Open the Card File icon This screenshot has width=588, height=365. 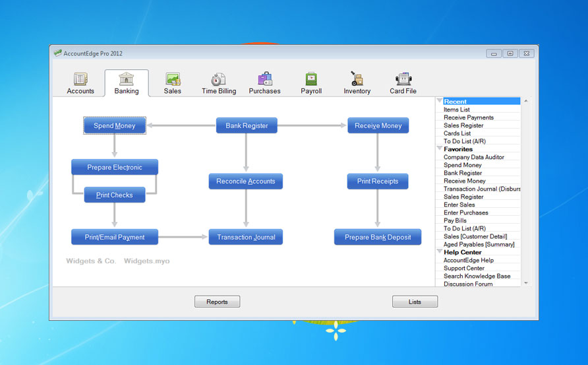point(403,79)
